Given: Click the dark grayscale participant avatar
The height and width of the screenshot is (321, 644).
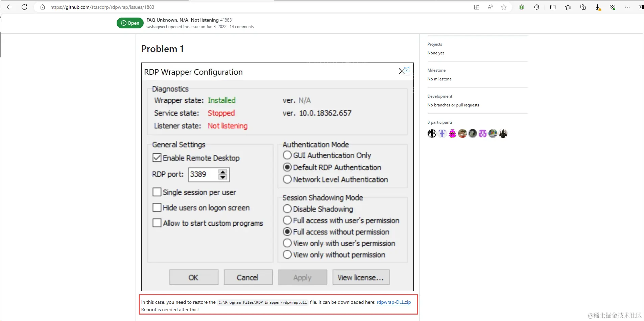Looking at the screenshot, I should 473,133.
